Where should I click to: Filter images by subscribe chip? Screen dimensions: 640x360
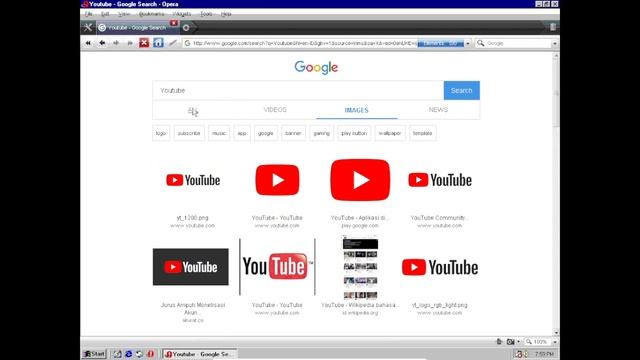tap(189, 133)
